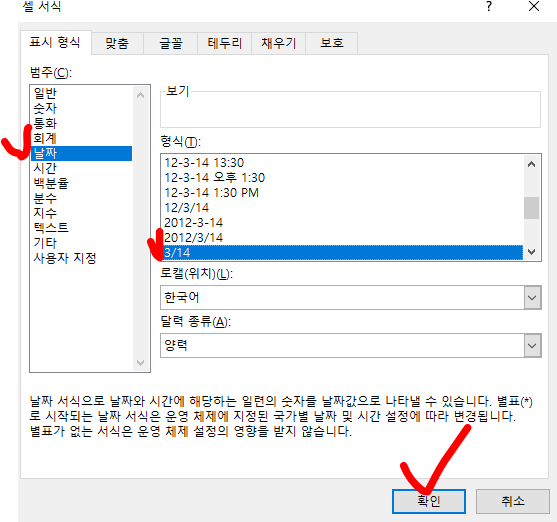The width and height of the screenshot is (557, 522).
Task: Switch to the 표시 형식 tab
Action: [x=55, y=42]
